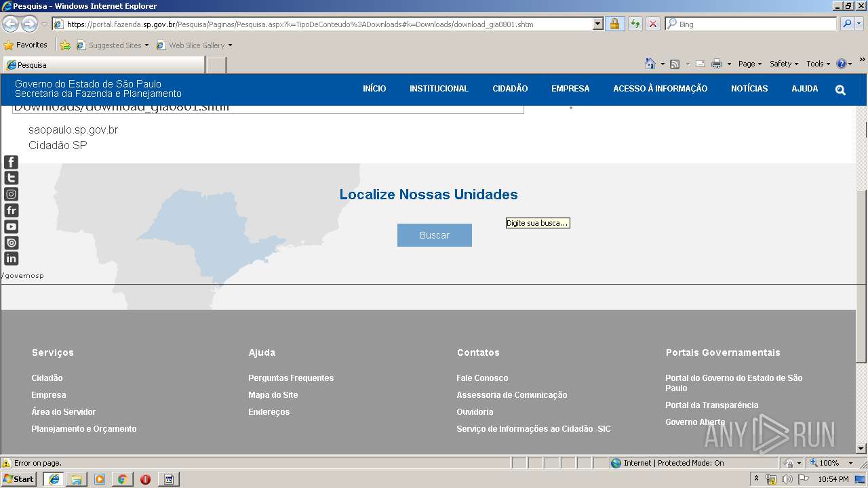The height and width of the screenshot is (488, 868).
Task: Click the Windows Start button
Action: [19, 479]
